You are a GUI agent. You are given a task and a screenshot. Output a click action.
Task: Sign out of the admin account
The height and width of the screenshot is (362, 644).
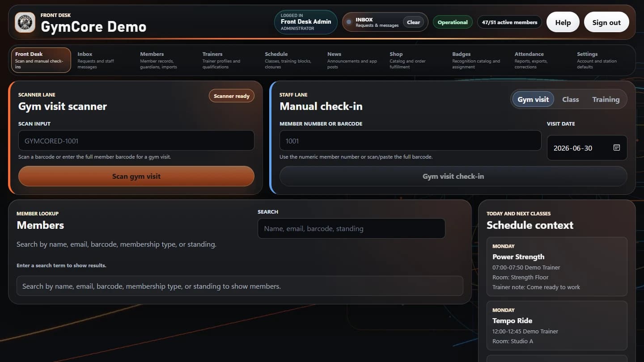pyautogui.click(x=606, y=22)
